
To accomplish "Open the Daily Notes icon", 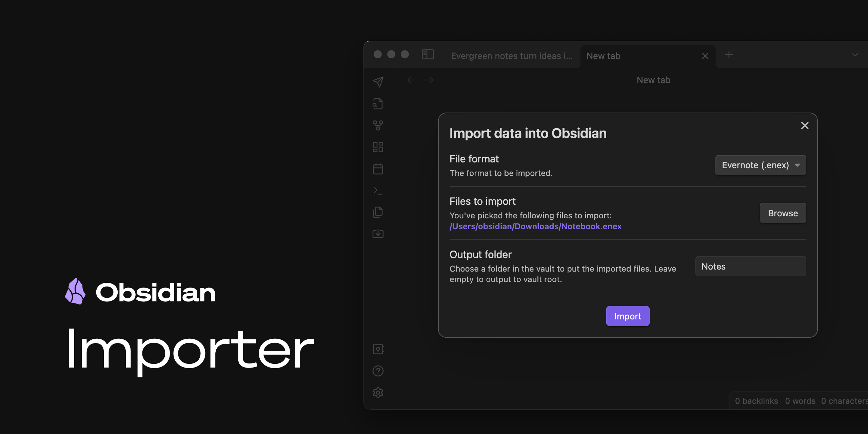I will [x=379, y=168].
